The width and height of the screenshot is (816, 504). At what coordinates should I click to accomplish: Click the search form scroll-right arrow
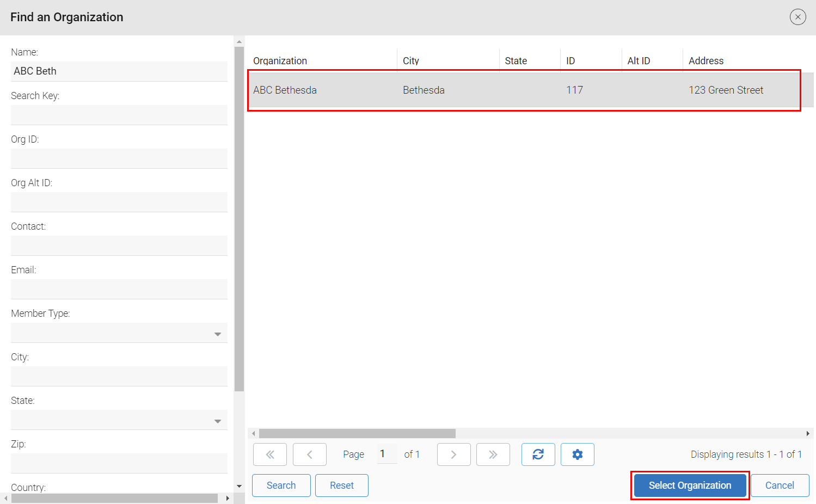pyautogui.click(x=228, y=498)
